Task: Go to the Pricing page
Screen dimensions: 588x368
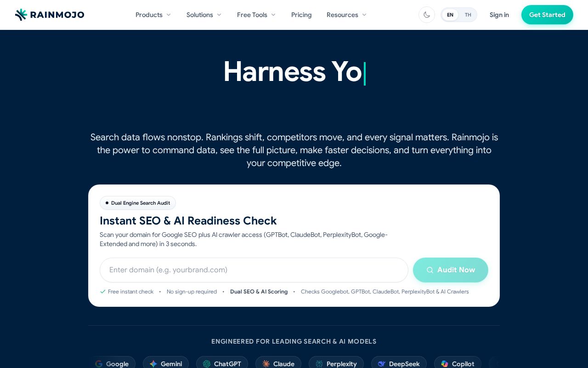Action: [301, 15]
